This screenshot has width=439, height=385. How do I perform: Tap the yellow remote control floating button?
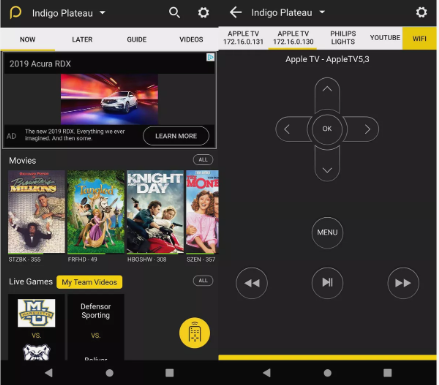[195, 333]
